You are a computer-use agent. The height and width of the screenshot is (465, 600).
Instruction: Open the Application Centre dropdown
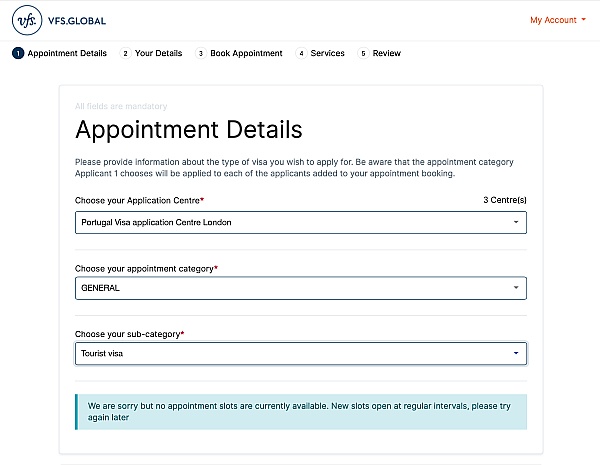pos(301,222)
